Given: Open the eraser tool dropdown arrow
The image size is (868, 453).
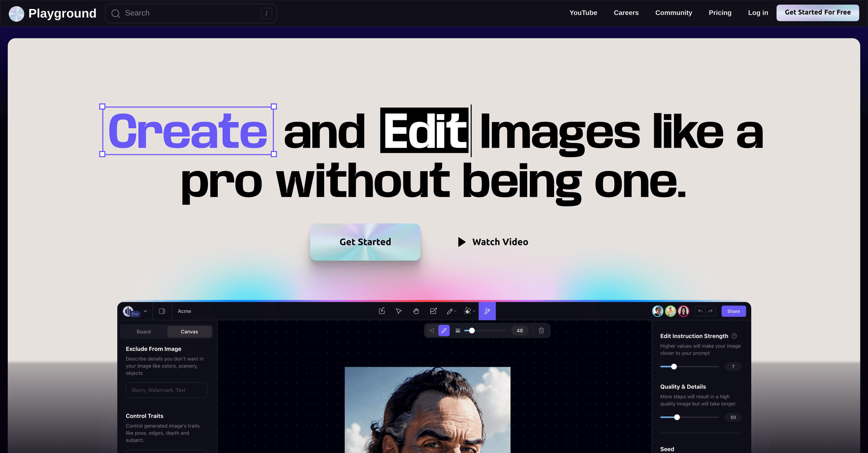Looking at the screenshot, I should (474, 311).
